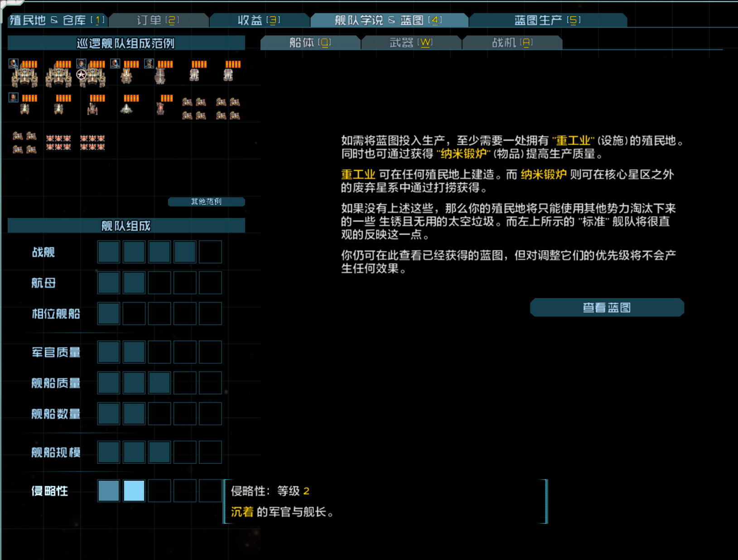
Task: Select the last fighter wing group in second row
Action: pyautogui.click(x=228, y=109)
